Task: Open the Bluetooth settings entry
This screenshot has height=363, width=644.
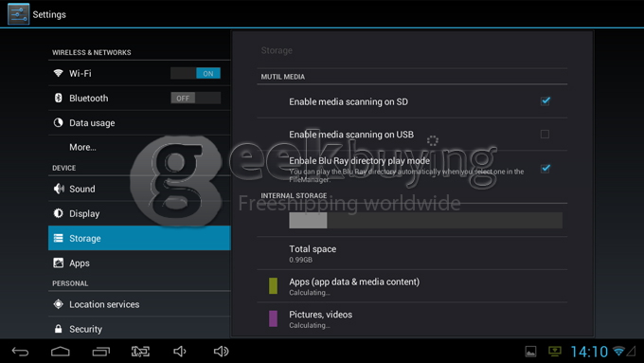Action: 139,99
